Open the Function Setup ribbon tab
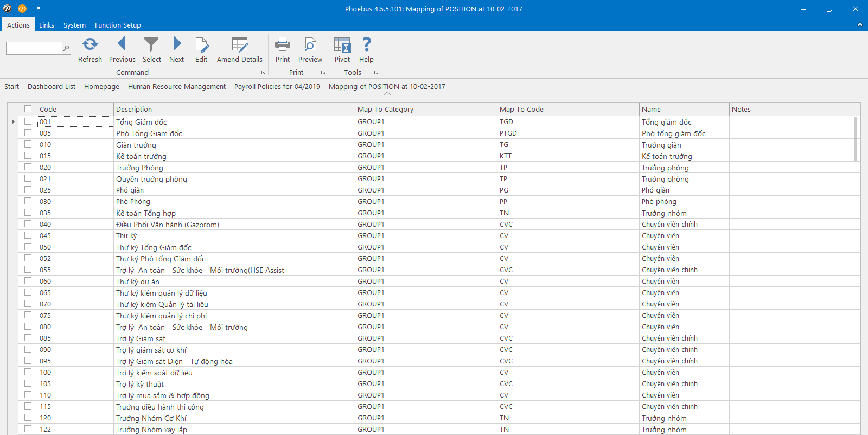The image size is (868, 435). pyautogui.click(x=118, y=25)
